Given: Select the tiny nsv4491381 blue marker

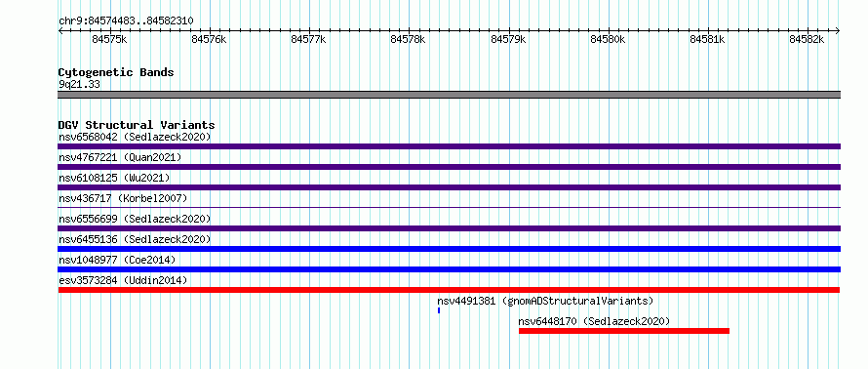Looking at the screenshot, I should 439,310.
